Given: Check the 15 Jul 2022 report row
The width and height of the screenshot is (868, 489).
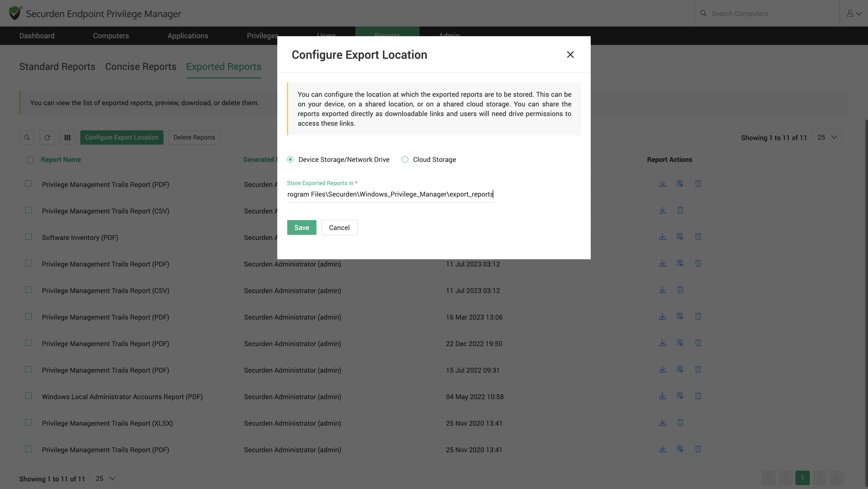Looking at the screenshot, I should [28, 369].
